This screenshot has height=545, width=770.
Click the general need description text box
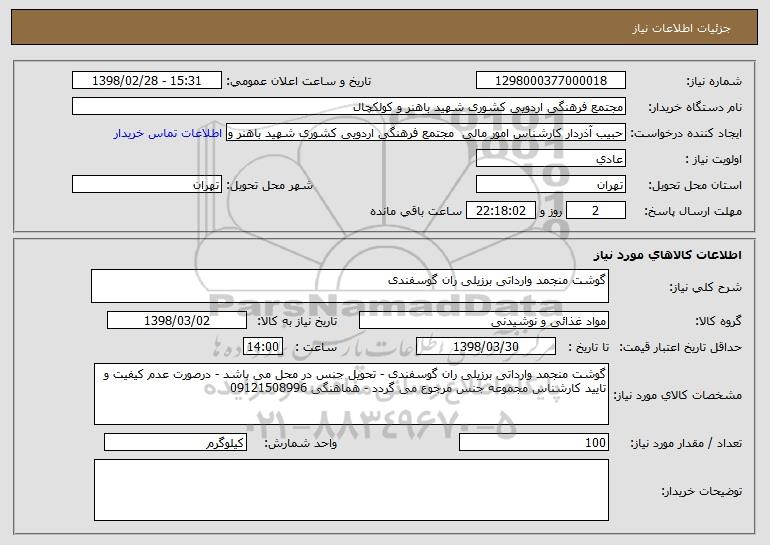click(350, 286)
